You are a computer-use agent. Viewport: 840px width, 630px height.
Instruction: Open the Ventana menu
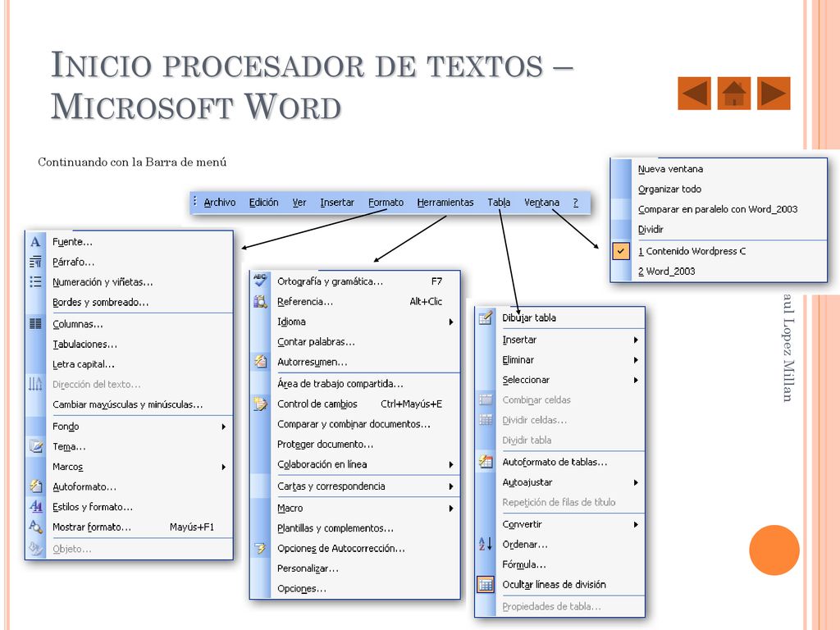point(541,203)
